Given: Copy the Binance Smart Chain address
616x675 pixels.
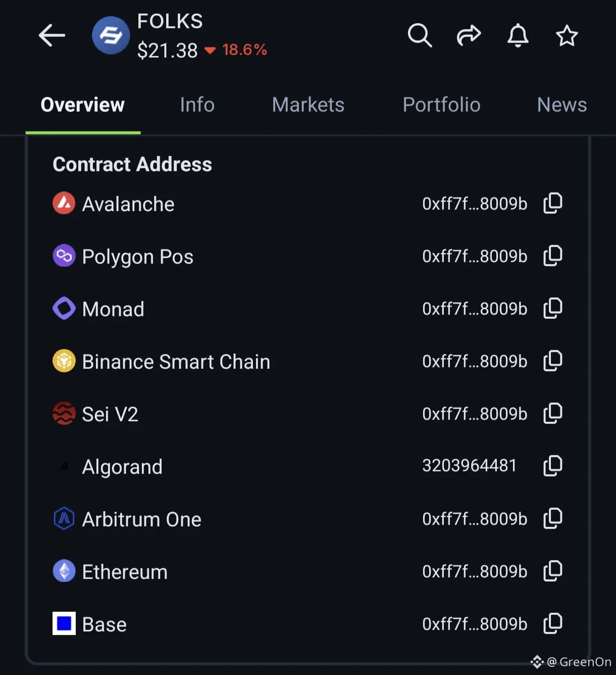Looking at the screenshot, I should pyautogui.click(x=553, y=361).
